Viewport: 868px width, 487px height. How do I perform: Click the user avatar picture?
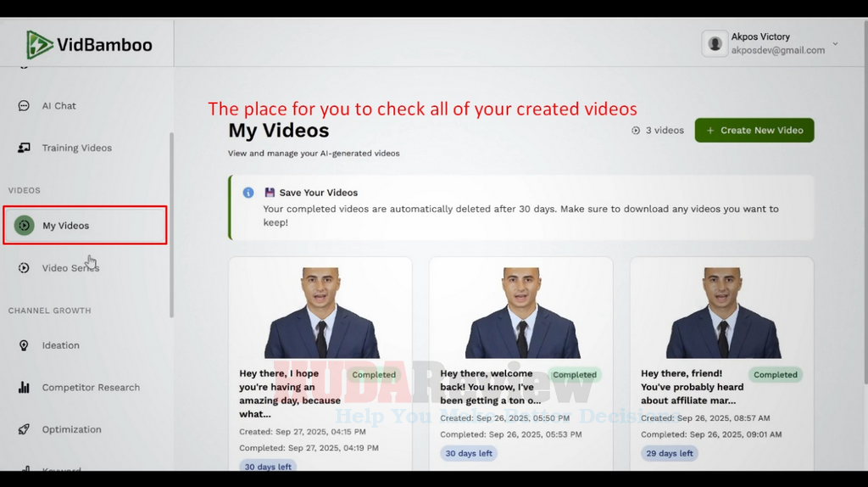tap(715, 44)
